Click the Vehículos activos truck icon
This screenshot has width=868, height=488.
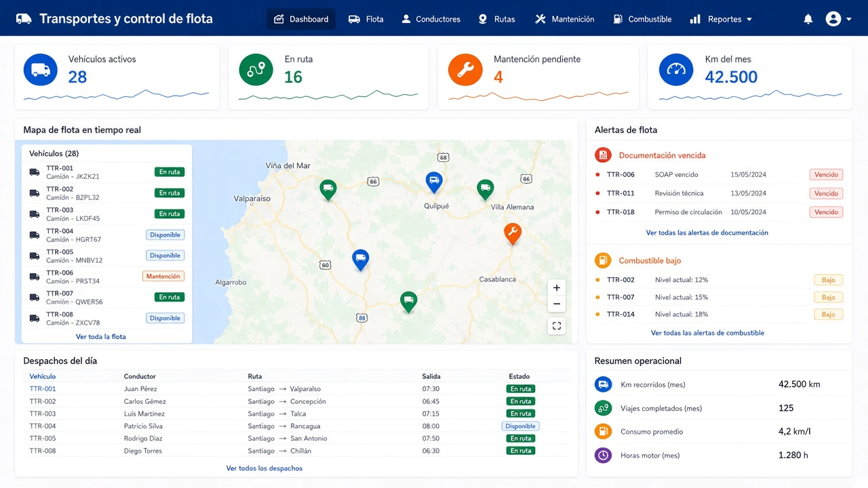41,70
